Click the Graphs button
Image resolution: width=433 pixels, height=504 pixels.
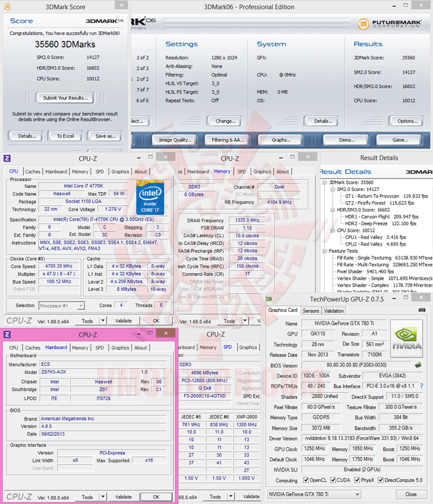tap(281, 140)
